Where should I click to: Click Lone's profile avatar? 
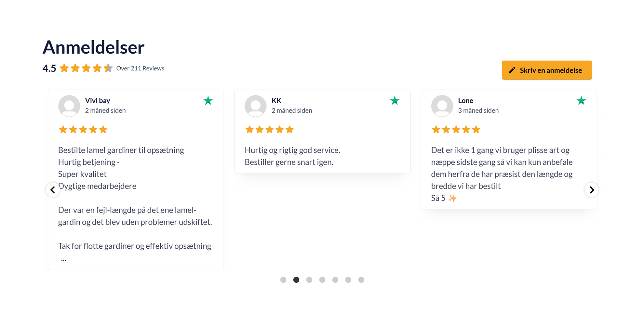pos(442,106)
